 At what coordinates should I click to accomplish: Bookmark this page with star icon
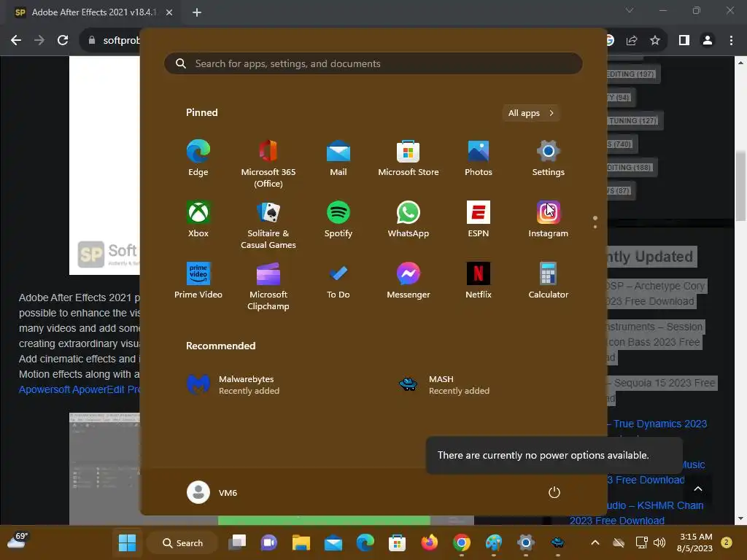click(655, 41)
